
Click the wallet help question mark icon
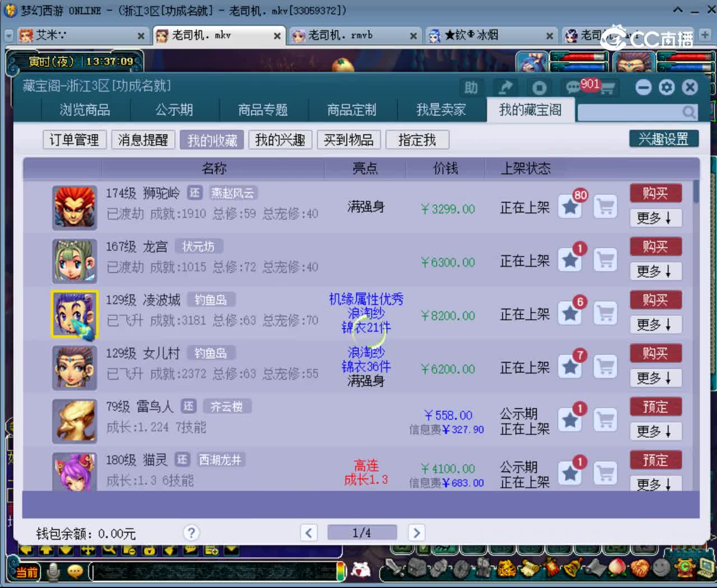coord(192,533)
